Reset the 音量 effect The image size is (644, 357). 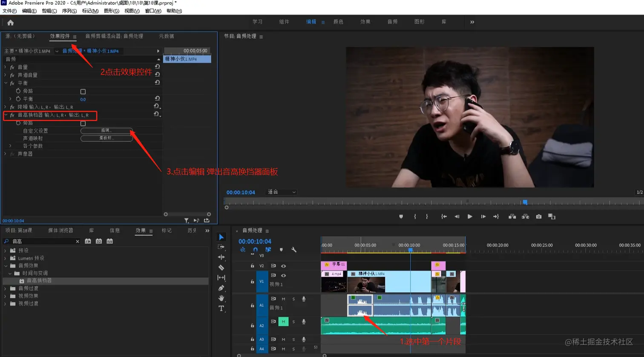(157, 67)
